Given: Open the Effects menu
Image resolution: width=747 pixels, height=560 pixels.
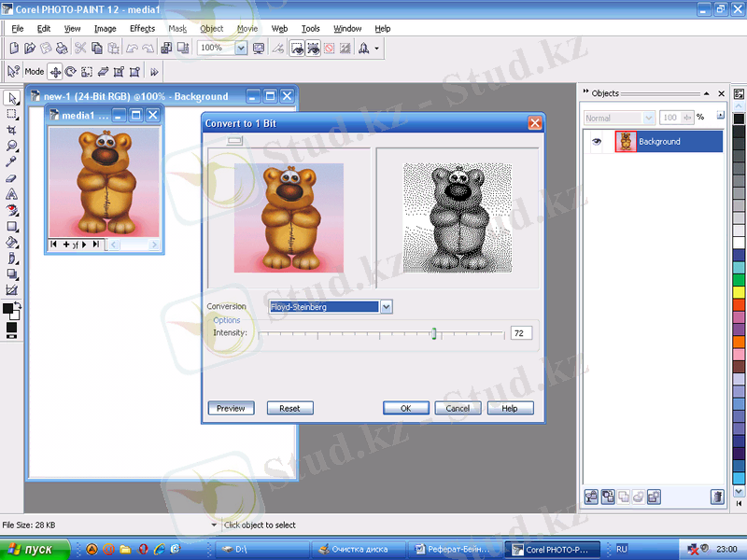Looking at the screenshot, I should click(142, 29).
